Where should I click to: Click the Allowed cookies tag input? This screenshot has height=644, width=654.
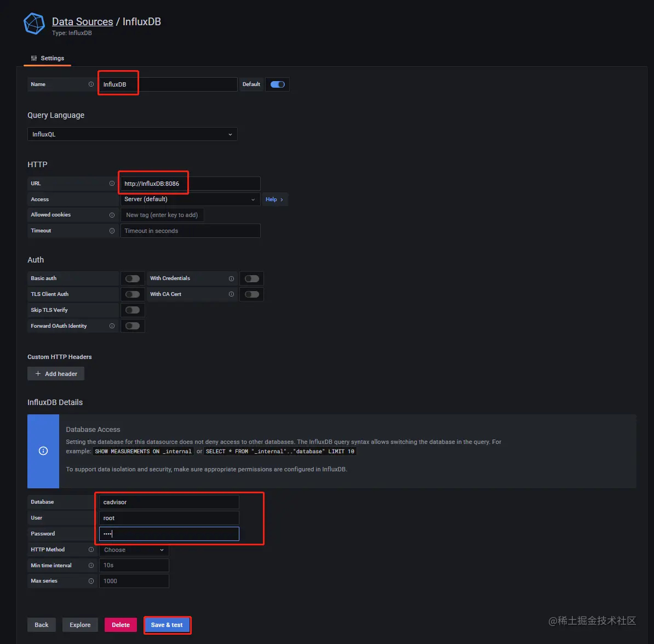162,215
